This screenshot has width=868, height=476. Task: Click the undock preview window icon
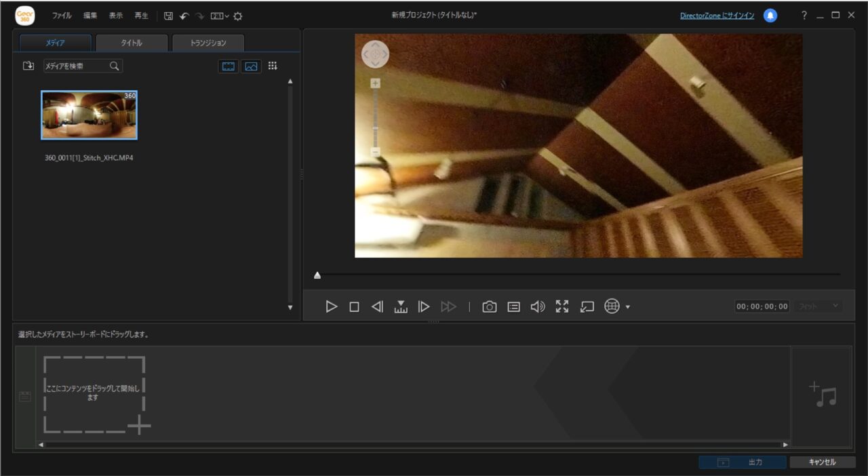(587, 306)
